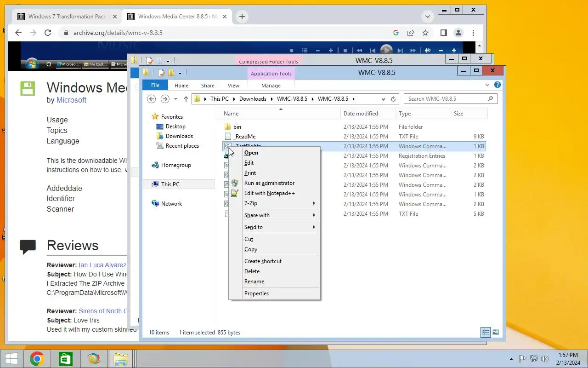
Task: Bookmark this page with star icon
Action: coord(425,33)
